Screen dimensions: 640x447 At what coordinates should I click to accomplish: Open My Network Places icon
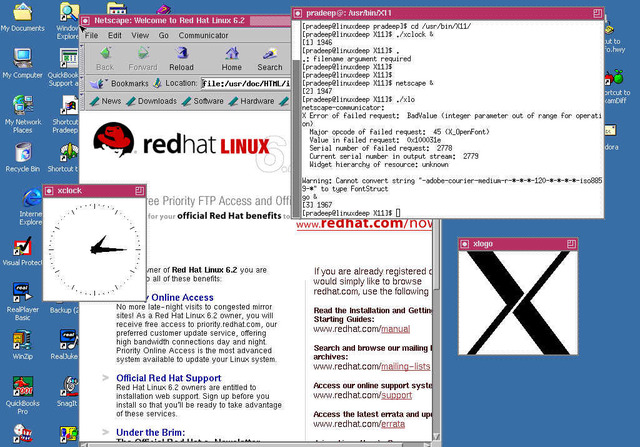tap(22, 113)
